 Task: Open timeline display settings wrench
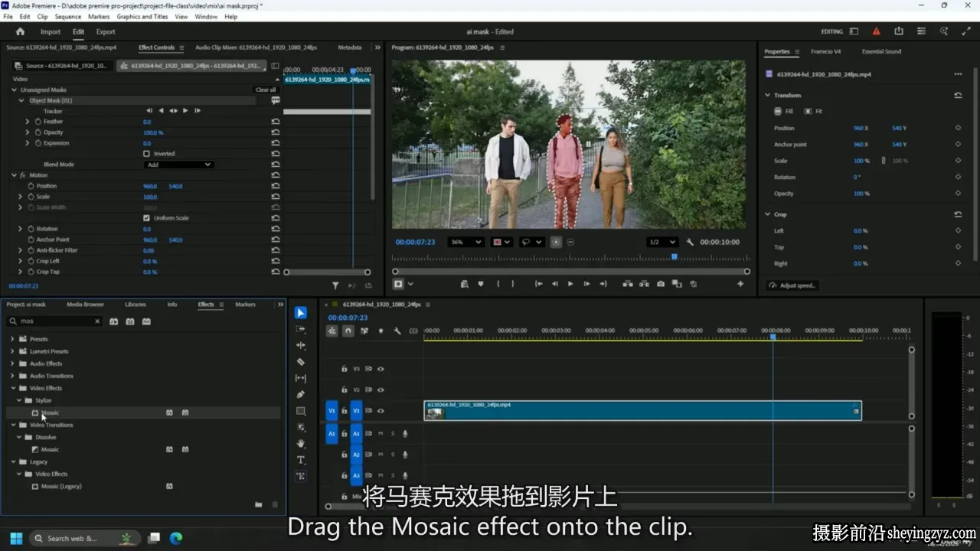397,331
